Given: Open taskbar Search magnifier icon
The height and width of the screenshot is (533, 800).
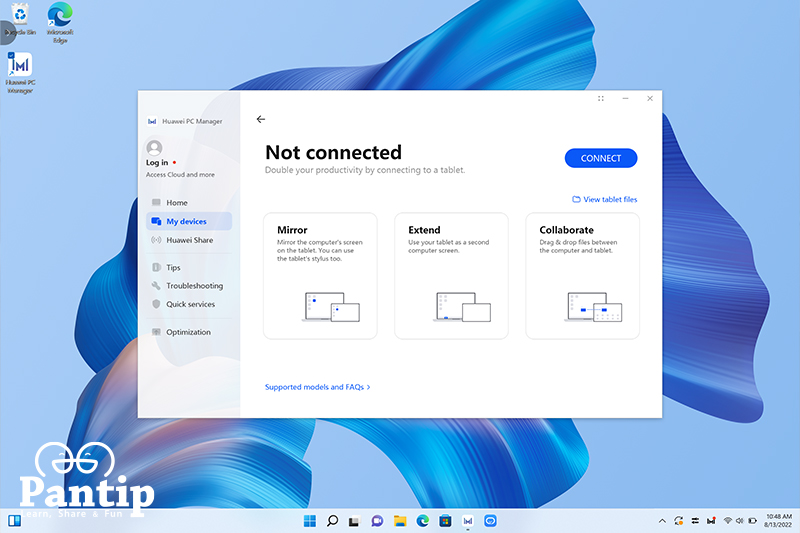Looking at the screenshot, I should click(x=332, y=521).
